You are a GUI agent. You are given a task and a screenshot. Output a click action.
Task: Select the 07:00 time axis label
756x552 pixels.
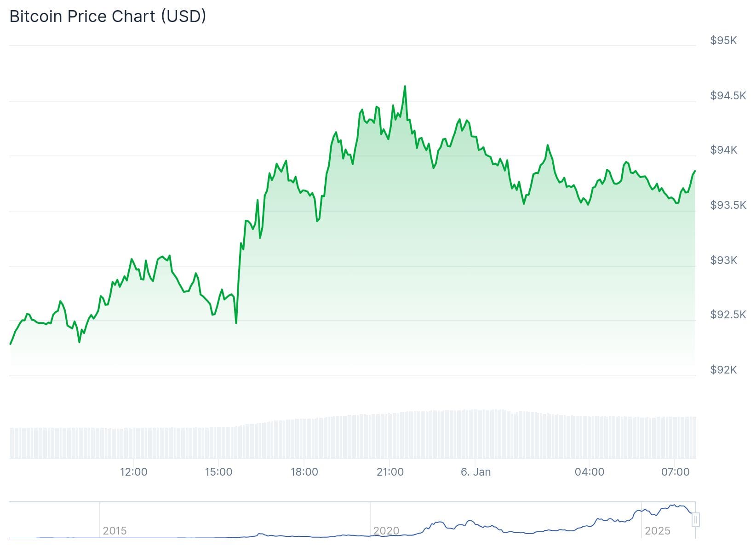pos(675,472)
